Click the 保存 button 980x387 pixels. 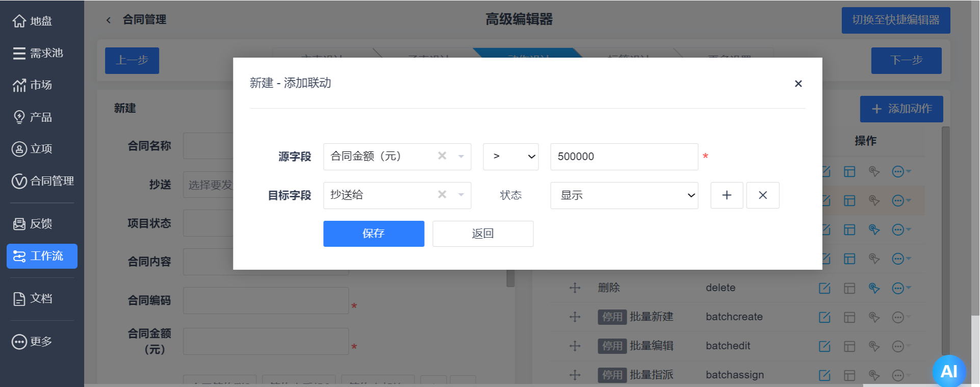pyautogui.click(x=373, y=234)
